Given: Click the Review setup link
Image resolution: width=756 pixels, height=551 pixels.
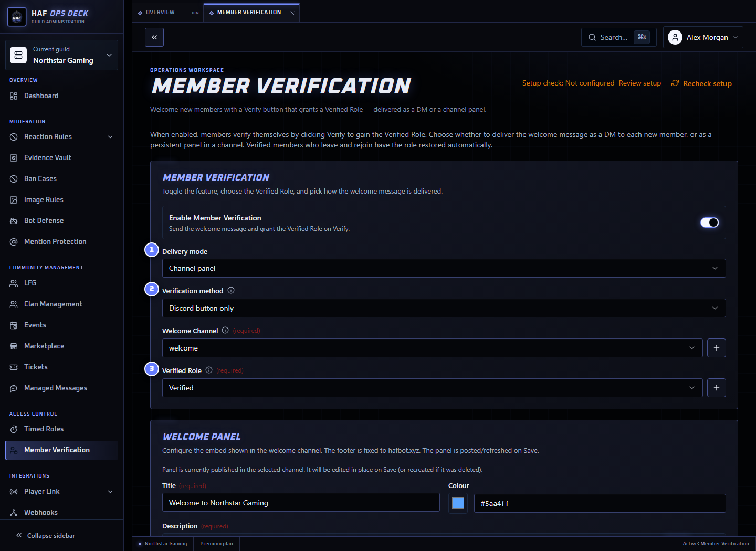Looking at the screenshot, I should [x=639, y=83].
